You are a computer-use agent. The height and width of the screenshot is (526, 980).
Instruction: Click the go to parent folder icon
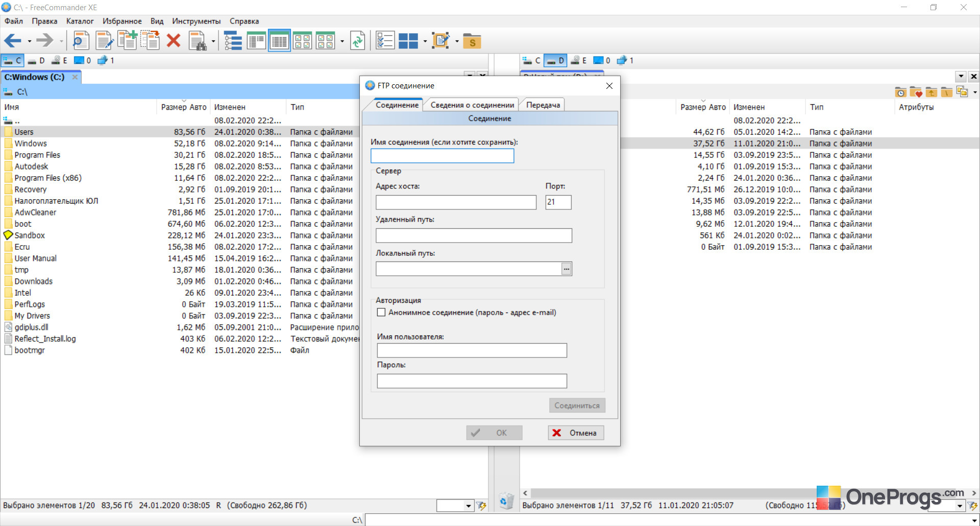click(931, 92)
